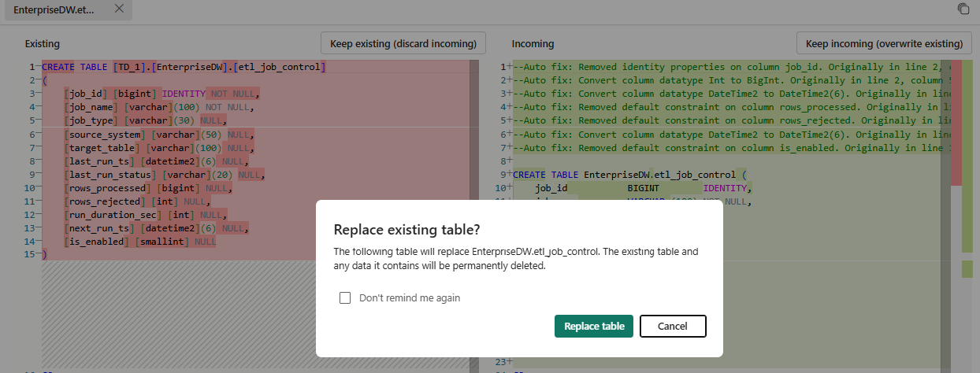Click the [job_type] [varchar](30) line

146,120
